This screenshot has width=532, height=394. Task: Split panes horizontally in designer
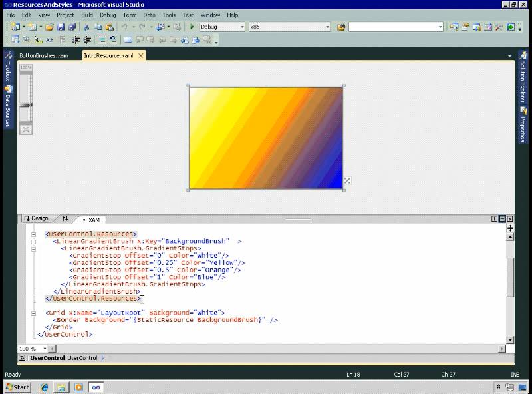tap(502, 219)
